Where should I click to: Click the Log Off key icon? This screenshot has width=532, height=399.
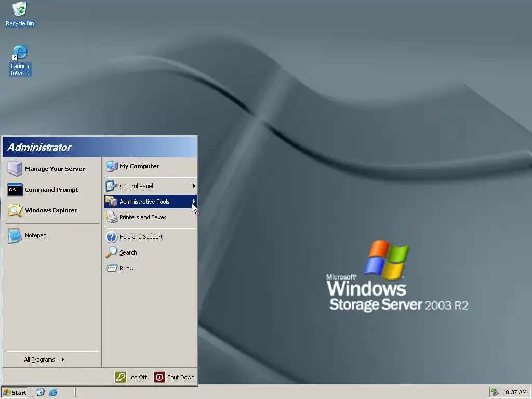(121, 377)
